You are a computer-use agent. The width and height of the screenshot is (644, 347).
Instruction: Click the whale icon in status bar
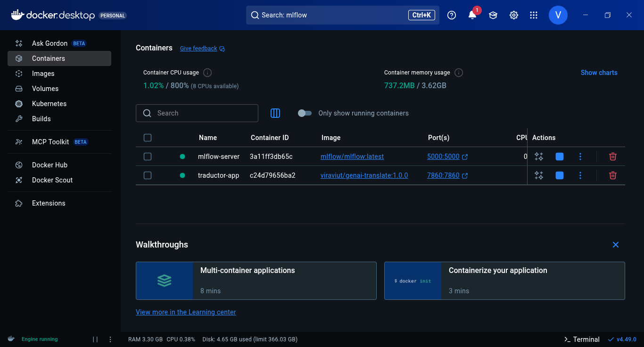11,339
